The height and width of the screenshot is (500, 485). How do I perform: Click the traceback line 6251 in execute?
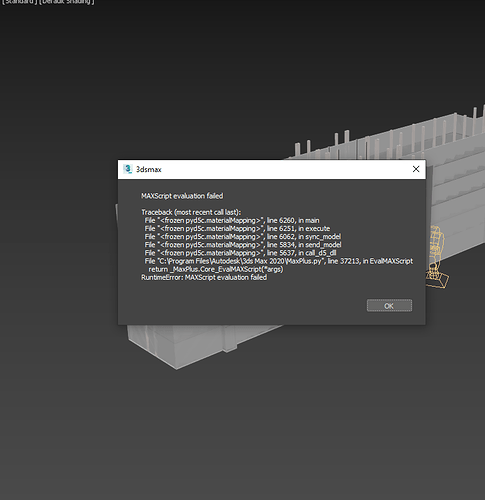coord(237,228)
